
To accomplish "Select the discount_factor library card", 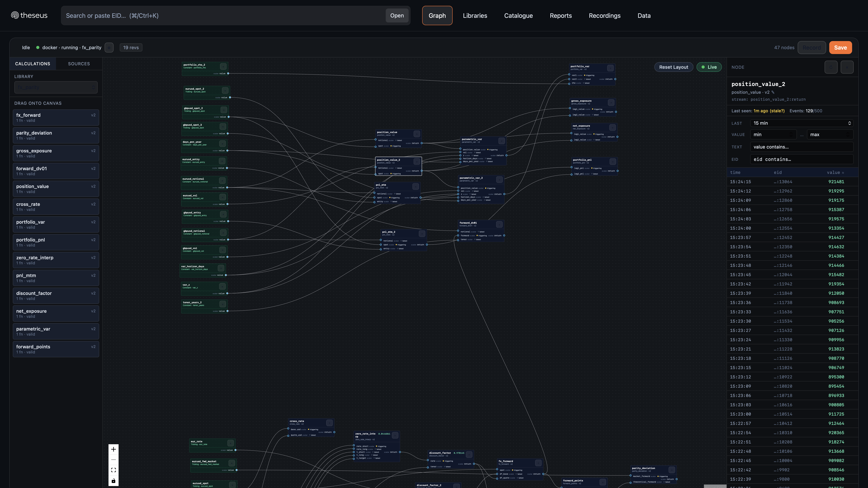I will point(56,296).
